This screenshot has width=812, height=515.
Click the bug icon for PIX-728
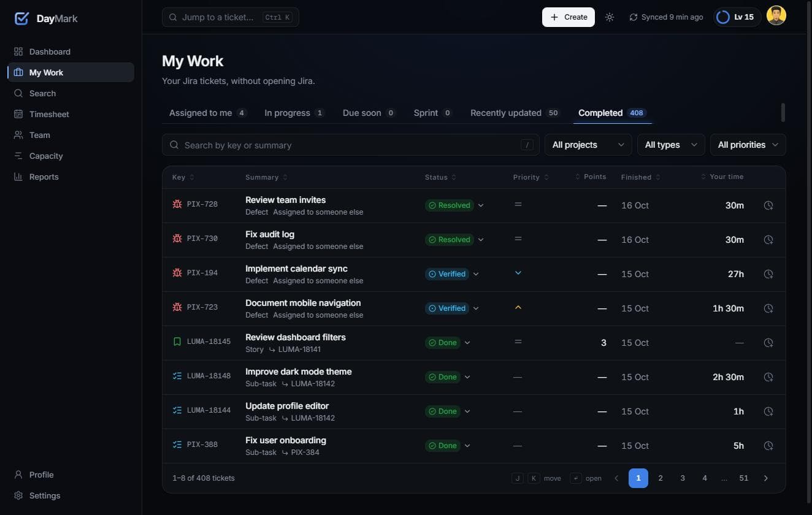tap(177, 204)
